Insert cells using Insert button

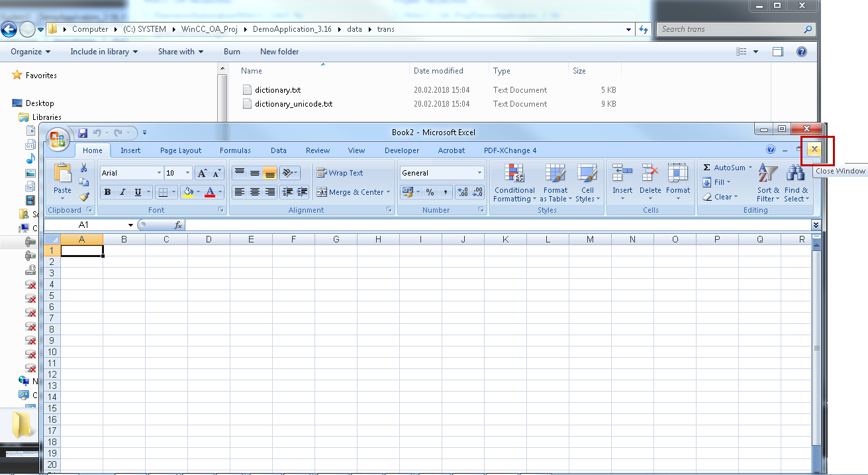tap(622, 183)
